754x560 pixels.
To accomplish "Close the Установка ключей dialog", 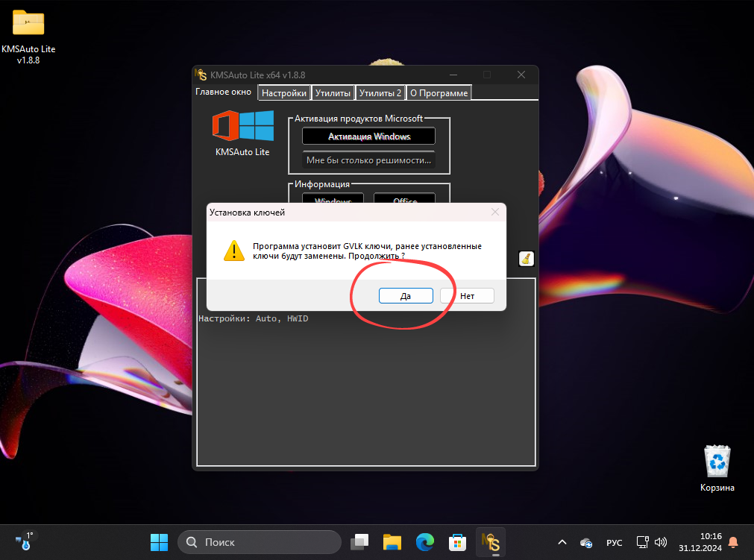I will point(494,213).
